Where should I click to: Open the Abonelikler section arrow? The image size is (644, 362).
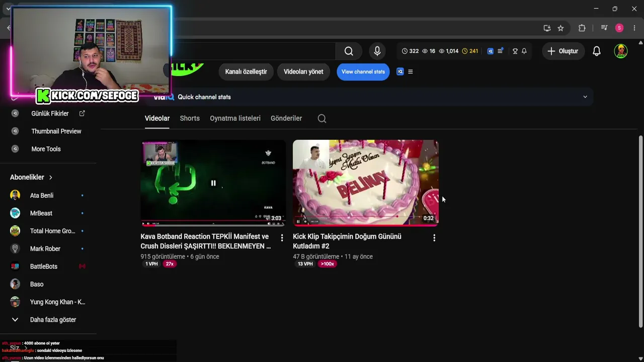[50, 177]
